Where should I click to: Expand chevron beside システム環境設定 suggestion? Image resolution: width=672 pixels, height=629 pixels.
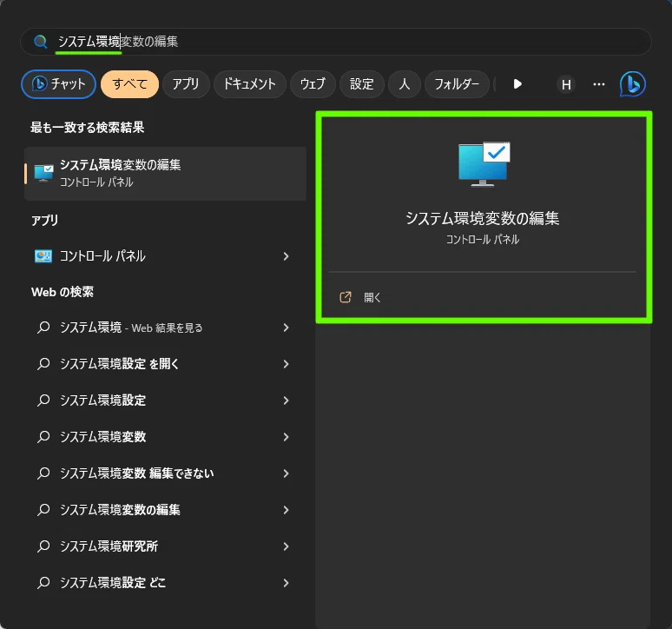[x=286, y=401]
